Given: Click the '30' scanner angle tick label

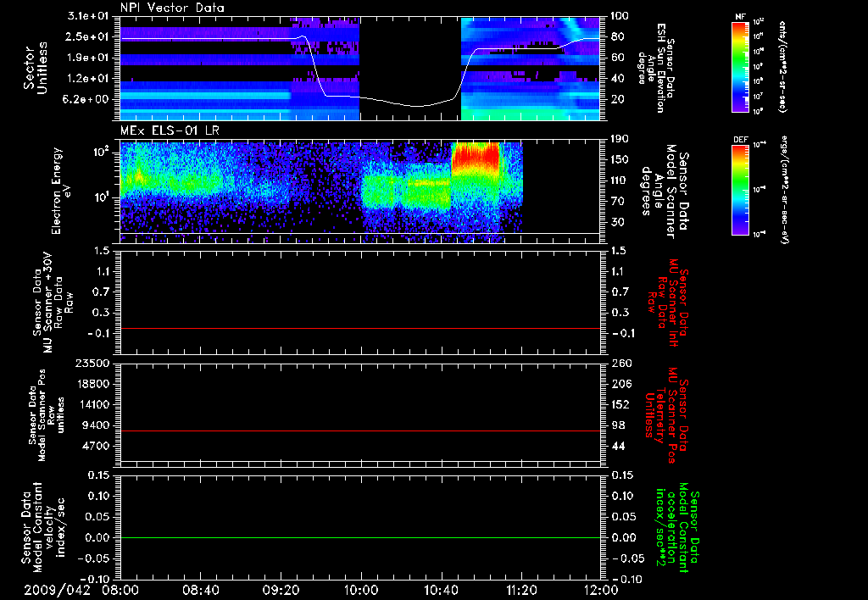Looking at the screenshot, I should 618,223.
